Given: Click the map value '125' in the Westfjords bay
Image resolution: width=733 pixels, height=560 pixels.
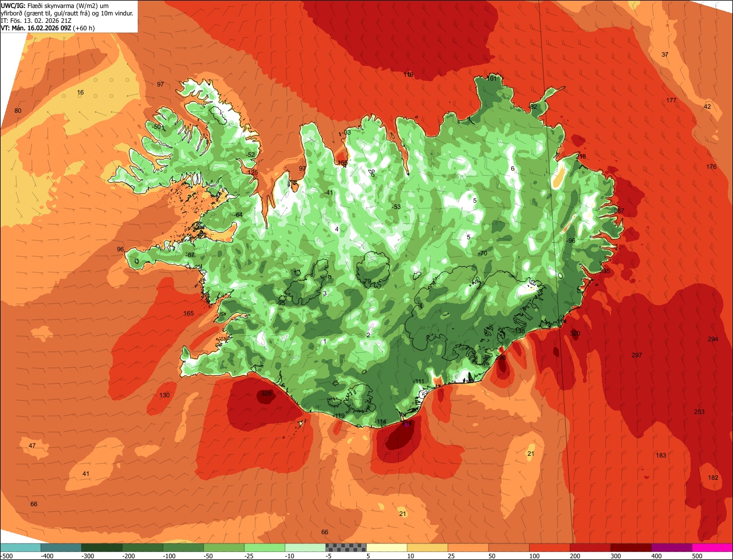Looking at the screenshot, I should (253, 172).
